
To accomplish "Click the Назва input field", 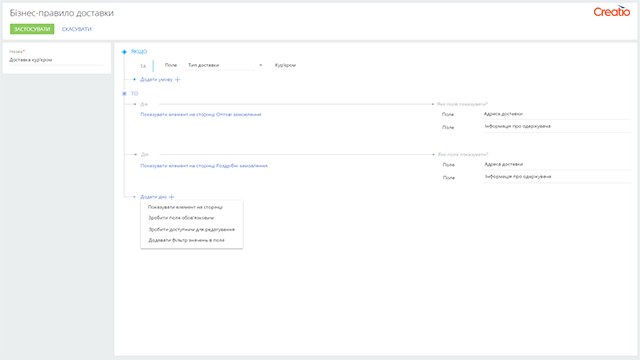I will pos(57,60).
